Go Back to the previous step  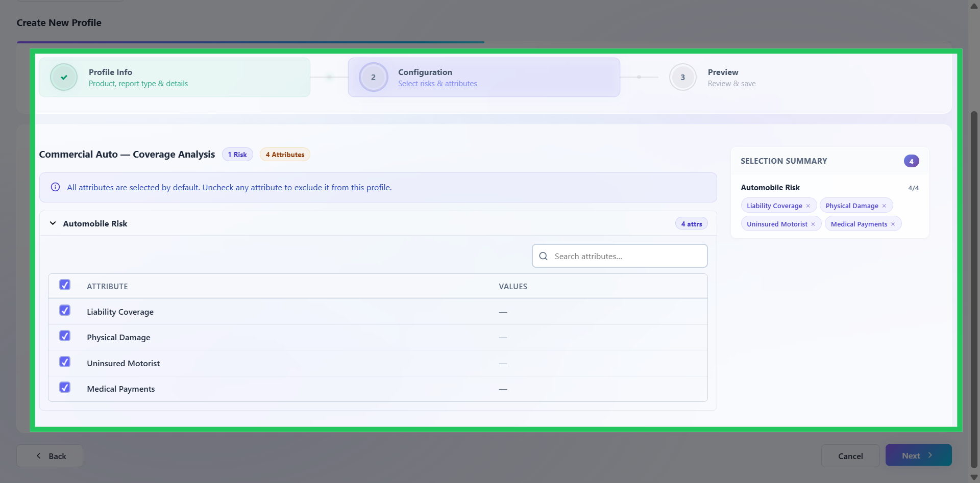tap(50, 456)
